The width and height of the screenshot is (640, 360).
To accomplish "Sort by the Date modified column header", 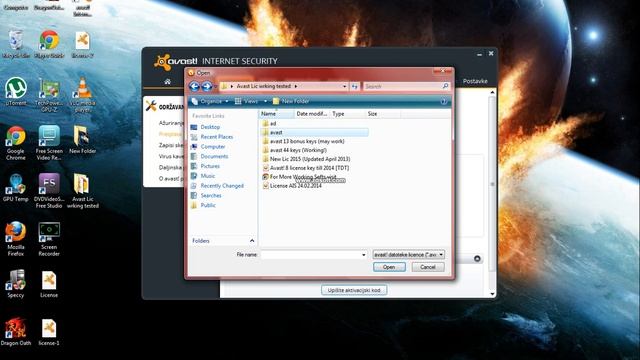I will 312,114.
